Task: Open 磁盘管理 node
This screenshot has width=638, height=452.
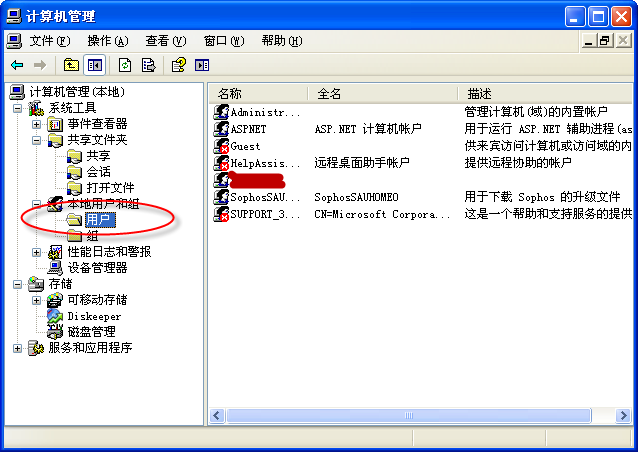Action: point(91,332)
